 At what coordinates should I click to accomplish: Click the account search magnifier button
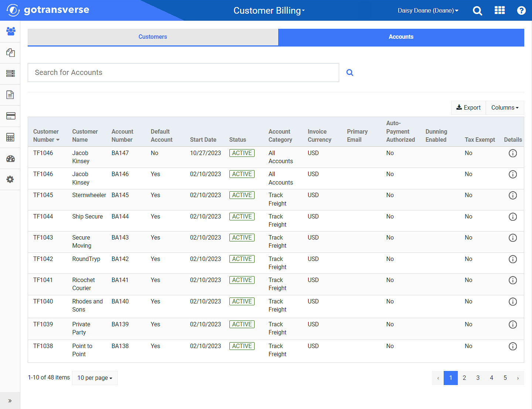tap(350, 73)
